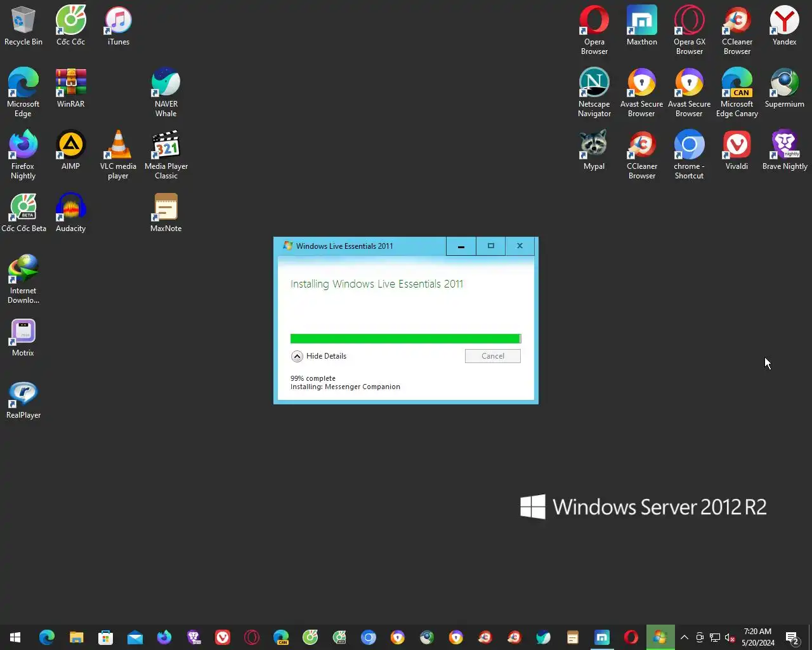Open the NAVER Whale desktop shortcut
812x650 pixels.
click(166, 93)
